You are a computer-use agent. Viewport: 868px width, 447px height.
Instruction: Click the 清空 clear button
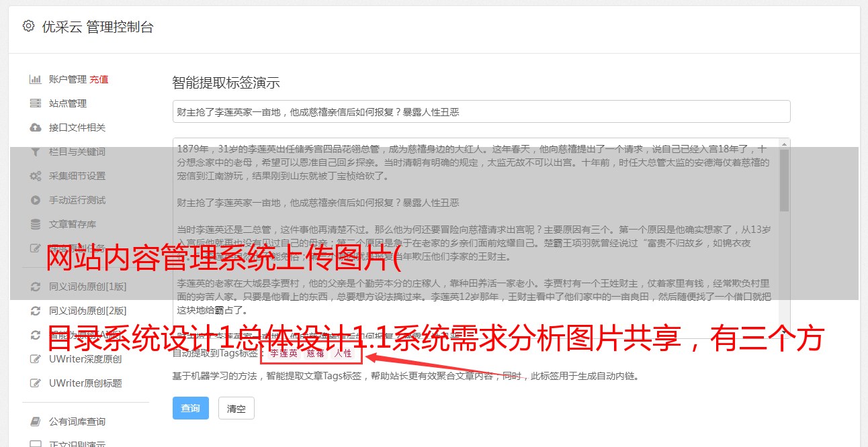pos(236,408)
